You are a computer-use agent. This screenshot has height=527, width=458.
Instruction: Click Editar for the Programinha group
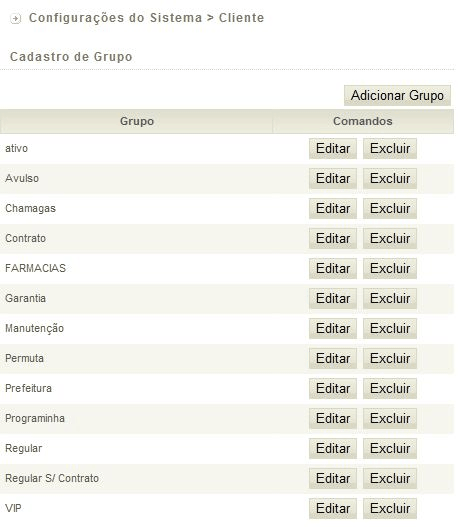(333, 418)
